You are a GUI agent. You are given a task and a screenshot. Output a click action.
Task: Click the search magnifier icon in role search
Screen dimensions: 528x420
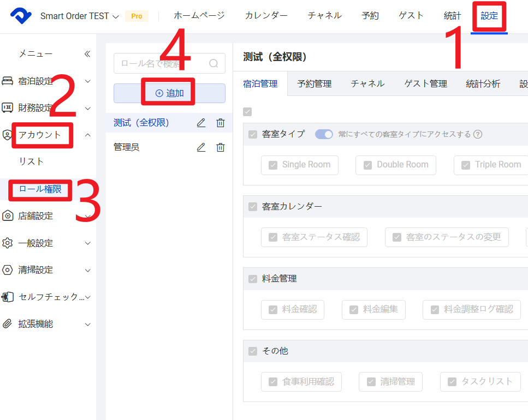[x=213, y=63]
